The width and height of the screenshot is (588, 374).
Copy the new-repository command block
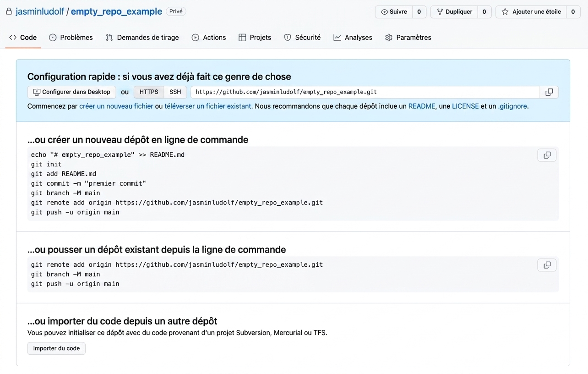[547, 155]
